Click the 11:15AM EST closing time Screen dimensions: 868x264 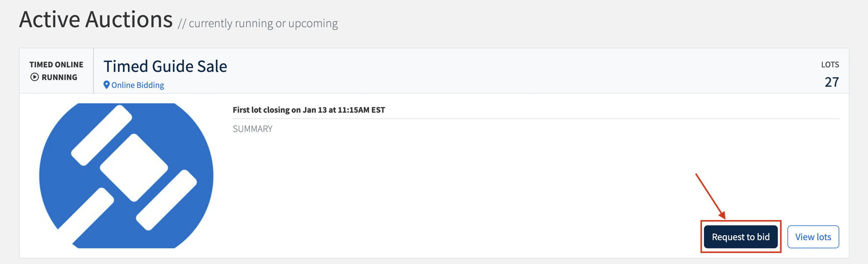click(361, 110)
